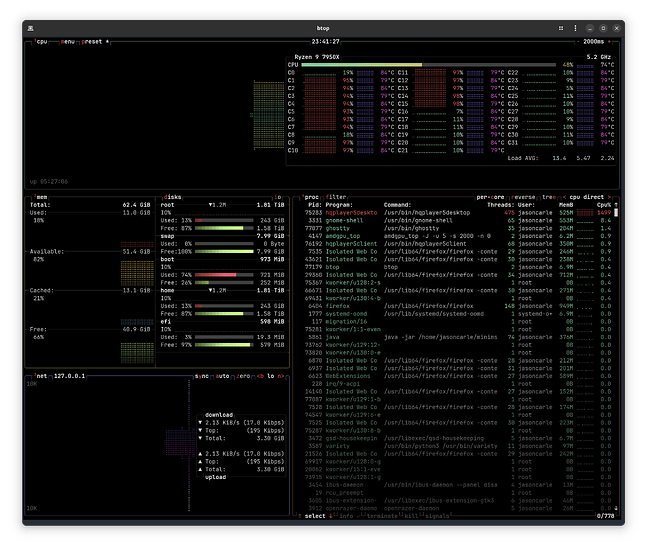Image resolution: width=646 pixels, height=550 pixels.
Task: Toggle process tree view
Action: [x=548, y=197]
